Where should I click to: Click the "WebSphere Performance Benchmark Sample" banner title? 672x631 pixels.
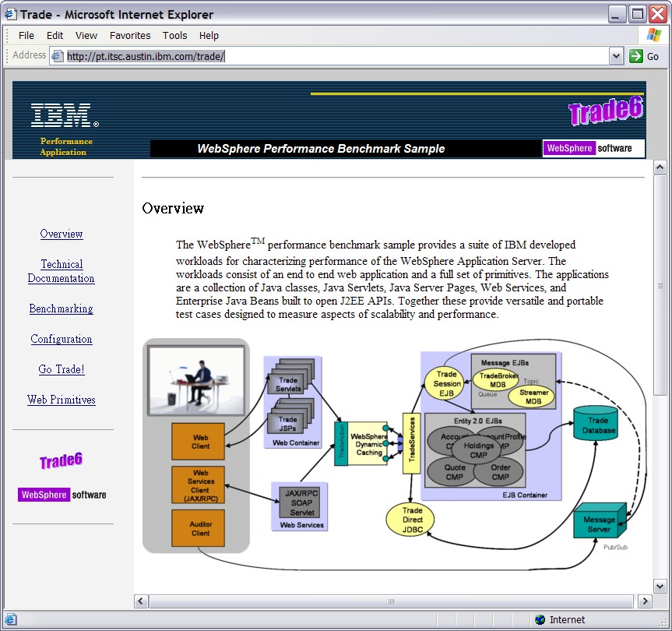(x=321, y=149)
